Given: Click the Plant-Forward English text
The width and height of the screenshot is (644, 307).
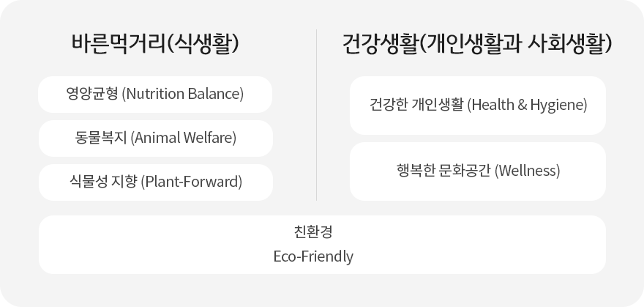Looking at the screenshot, I should (x=192, y=182).
